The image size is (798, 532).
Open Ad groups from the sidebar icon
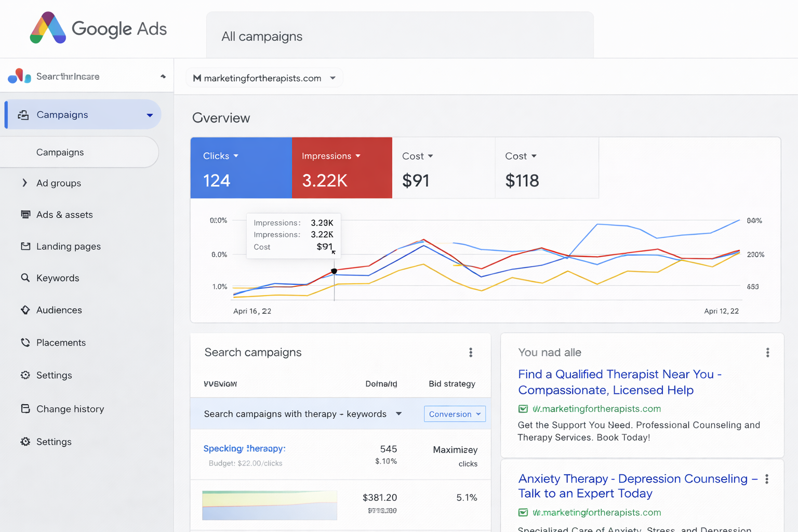tap(24, 183)
